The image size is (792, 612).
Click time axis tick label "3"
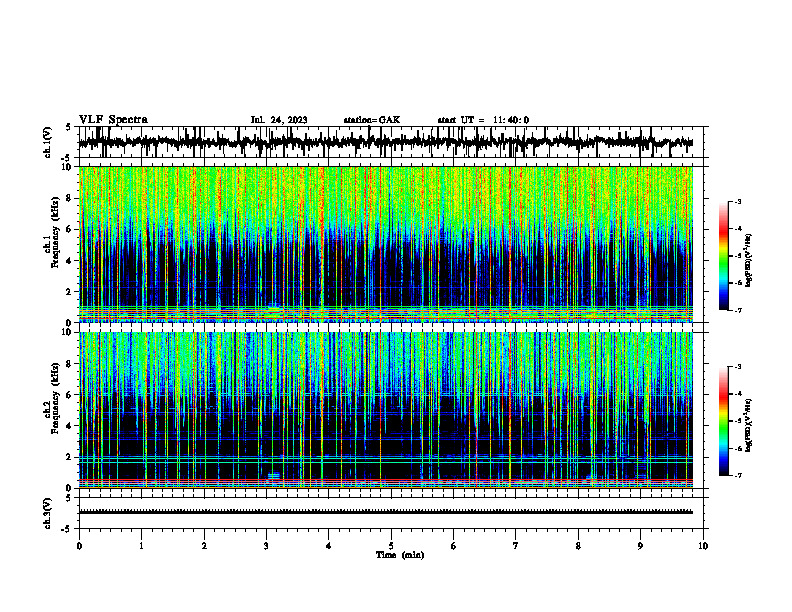point(266,546)
